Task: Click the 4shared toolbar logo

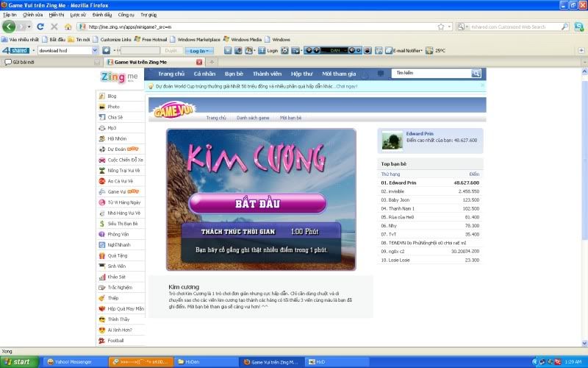Action: [15, 50]
